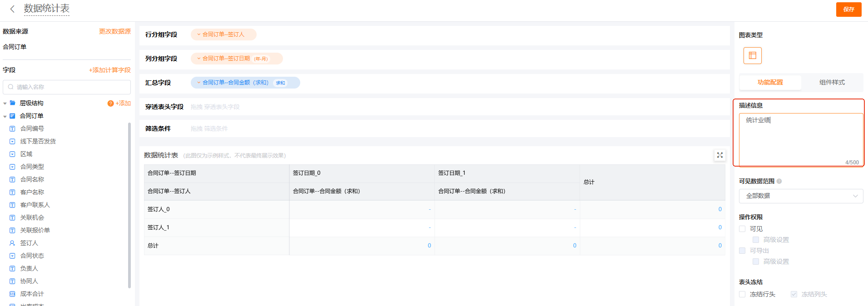Click the back arrow icon
The height and width of the screenshot is (306, 868).
click(x=12, y=9)
